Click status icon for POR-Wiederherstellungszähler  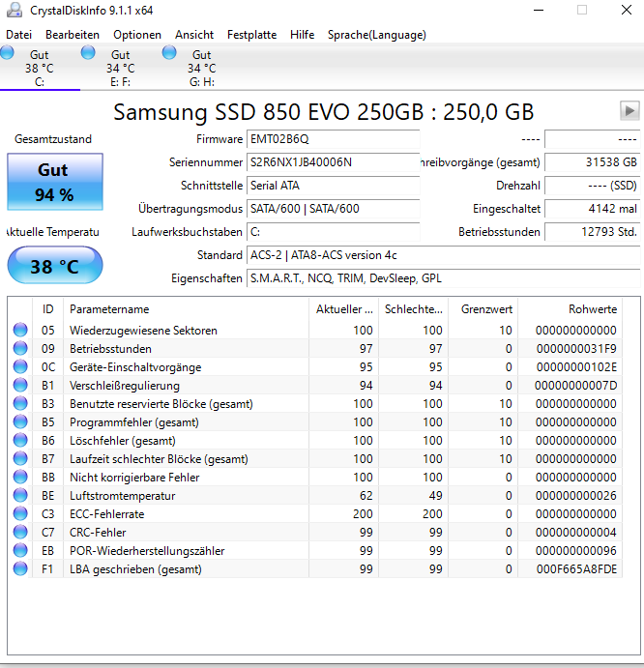click(20, 550)
